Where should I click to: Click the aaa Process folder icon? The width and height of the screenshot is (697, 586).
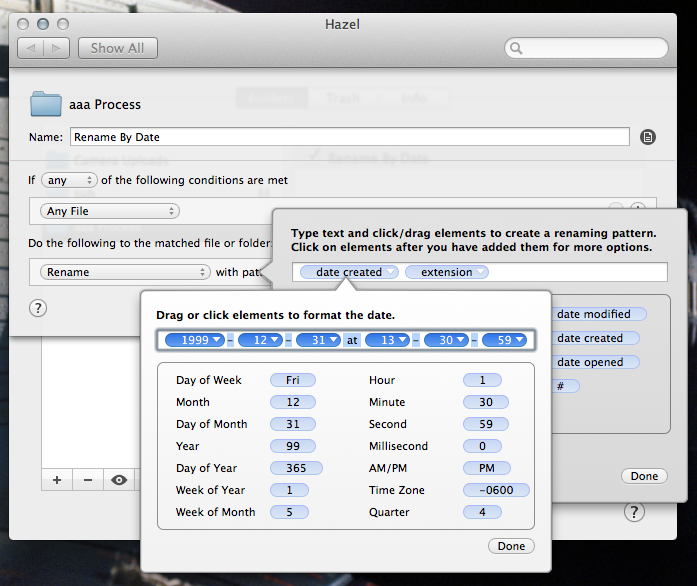click(46, 104)
